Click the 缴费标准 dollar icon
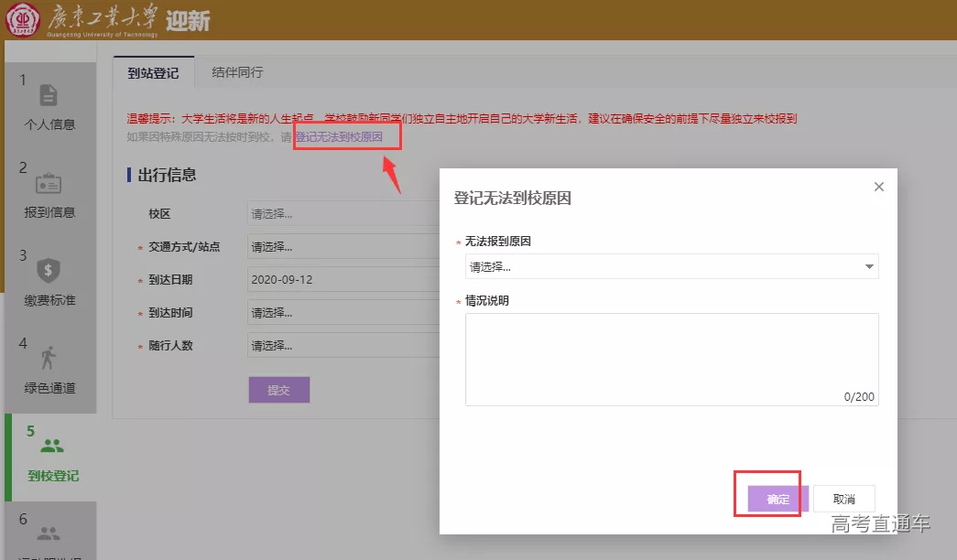The image size is (957, 560). pos(49,272)
